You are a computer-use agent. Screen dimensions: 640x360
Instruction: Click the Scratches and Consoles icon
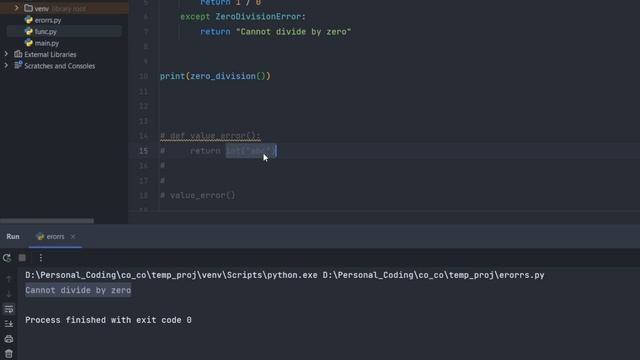tap(18, 65)
